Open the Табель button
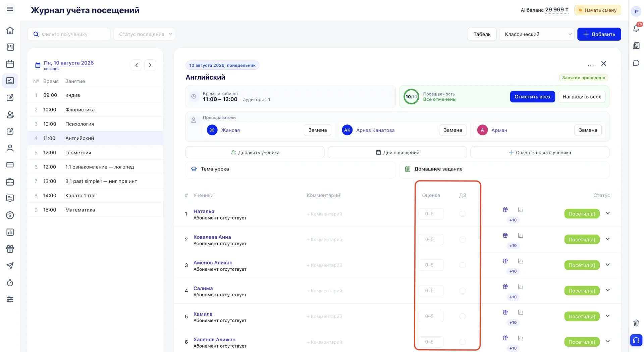The width and height of the screenshot is (644, 352). pyautogui.click(x=482, y=34)
